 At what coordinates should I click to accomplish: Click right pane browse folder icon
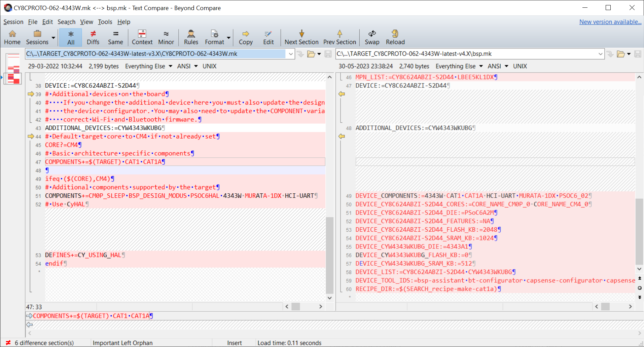621,54
